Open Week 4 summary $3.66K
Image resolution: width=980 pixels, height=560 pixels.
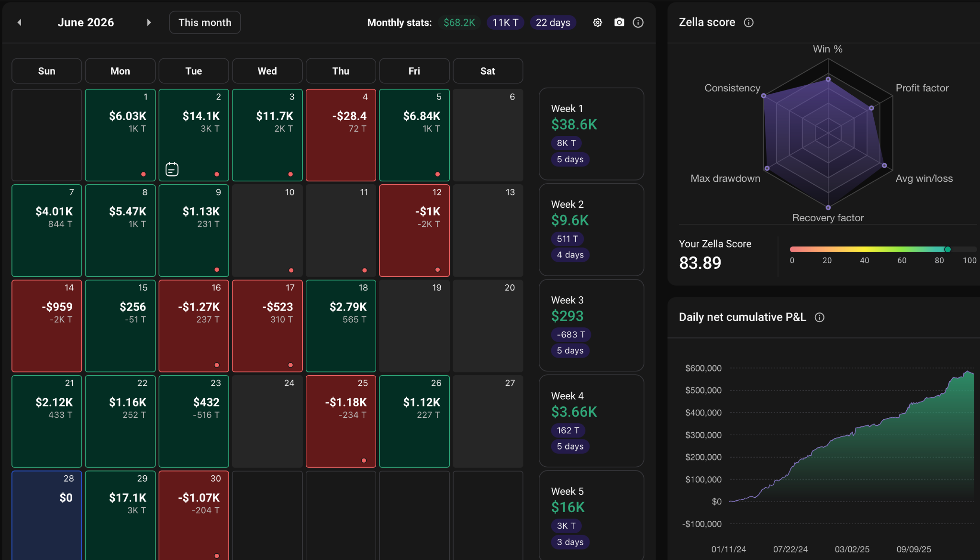coord(591,421)
